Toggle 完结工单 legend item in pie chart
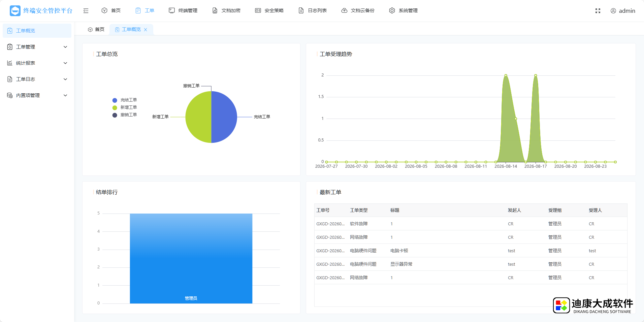Viewport: 644px width, 322px height. point(125,100)
